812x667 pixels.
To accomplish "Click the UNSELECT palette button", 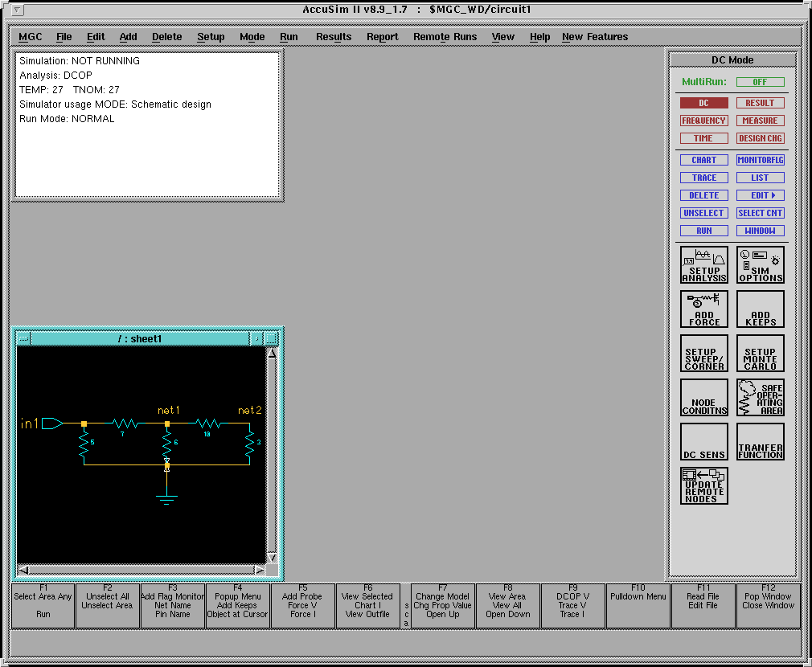I will (703, 213).
